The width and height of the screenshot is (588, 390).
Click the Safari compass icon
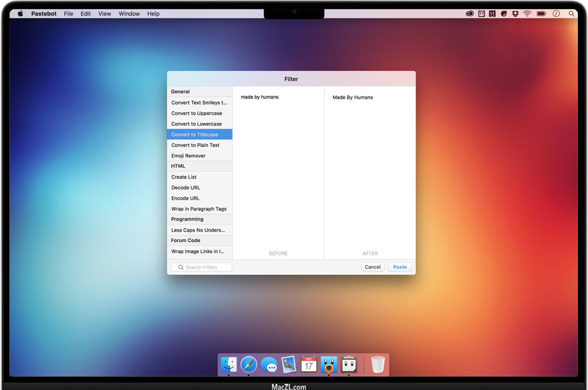(x=249, y=365)
